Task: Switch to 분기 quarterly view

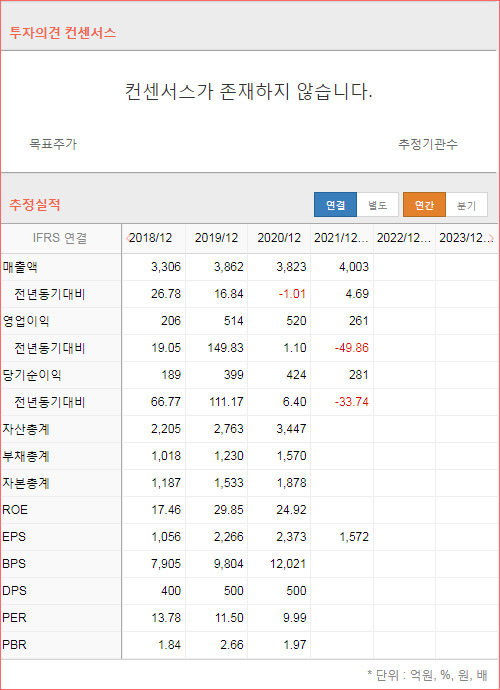Action: 467,205
